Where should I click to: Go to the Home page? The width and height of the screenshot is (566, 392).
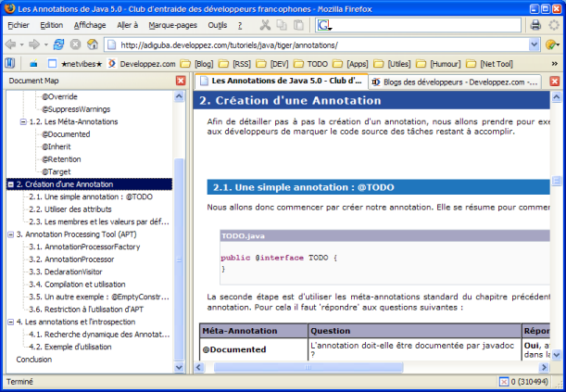coord(92,44)
